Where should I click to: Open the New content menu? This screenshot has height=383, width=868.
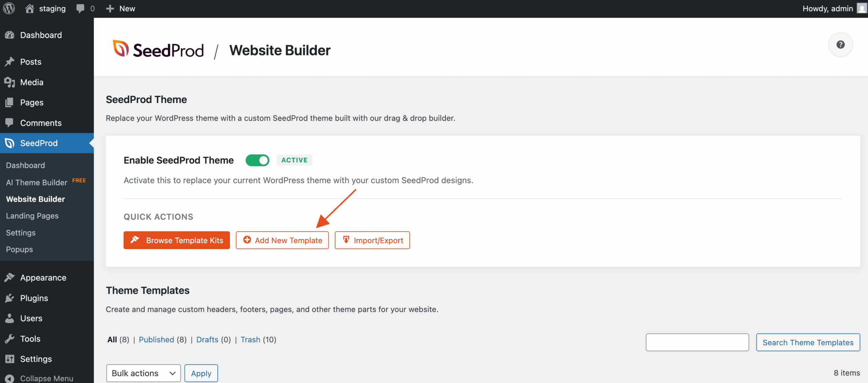tap(121, 8)
